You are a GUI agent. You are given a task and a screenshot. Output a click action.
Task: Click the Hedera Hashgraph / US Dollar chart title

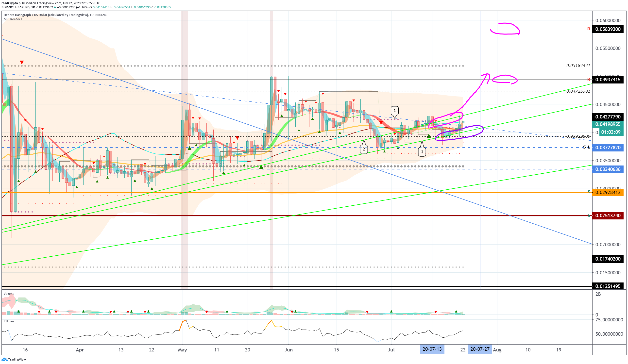pyautogui.click(x=56, y=15)
